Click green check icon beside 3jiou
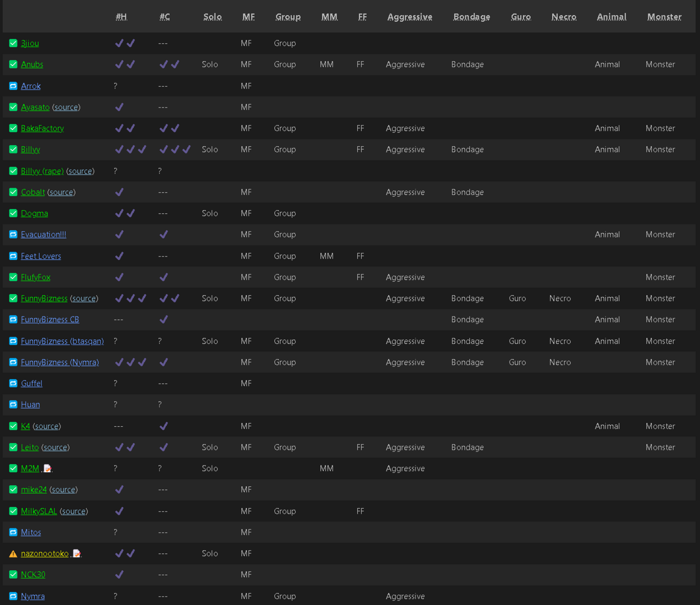The height and width of the screenshot is (605, 700). point(13,43)
